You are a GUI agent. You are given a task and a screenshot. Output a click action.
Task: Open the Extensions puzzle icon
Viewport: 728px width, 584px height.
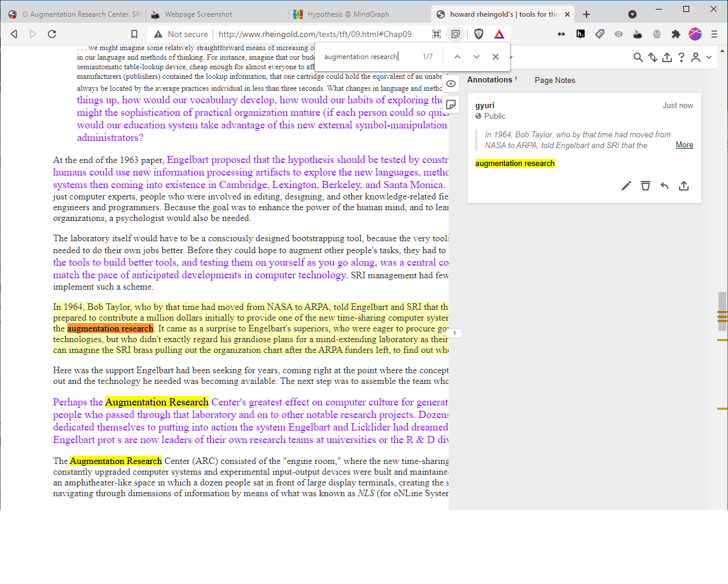(x=676, y=34)
